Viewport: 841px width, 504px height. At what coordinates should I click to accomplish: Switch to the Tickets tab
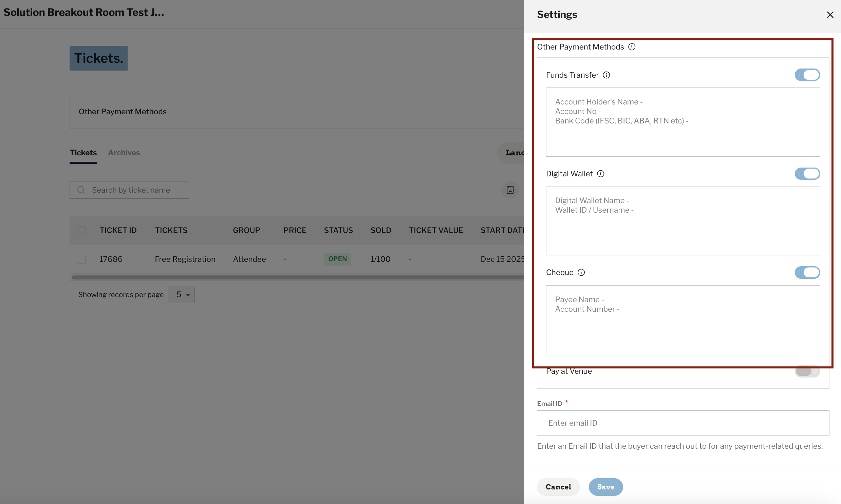pos(83,153)
